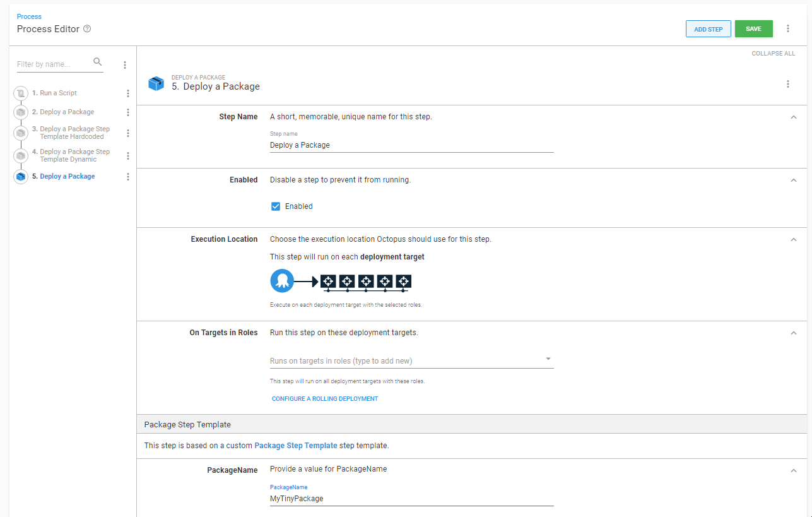Click the Run a Script step icon
Viewport: 812px width, 517px height.
pos(21,93)
